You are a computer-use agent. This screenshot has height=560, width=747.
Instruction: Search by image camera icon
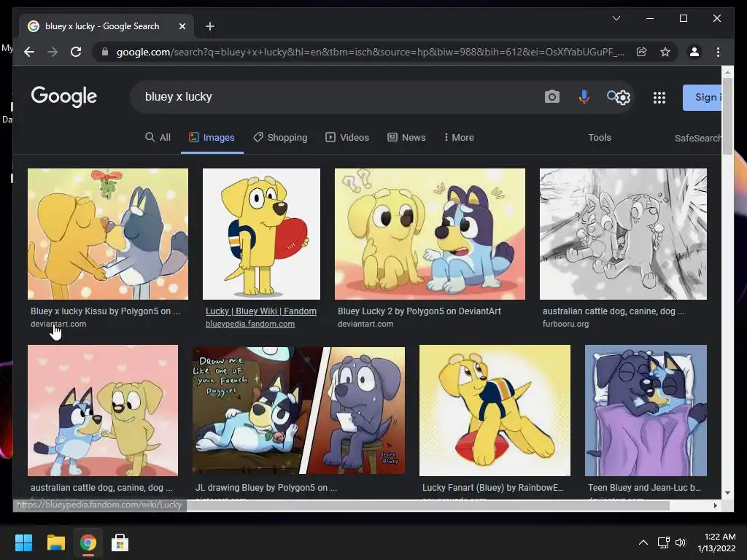click(x=551, y=97)
